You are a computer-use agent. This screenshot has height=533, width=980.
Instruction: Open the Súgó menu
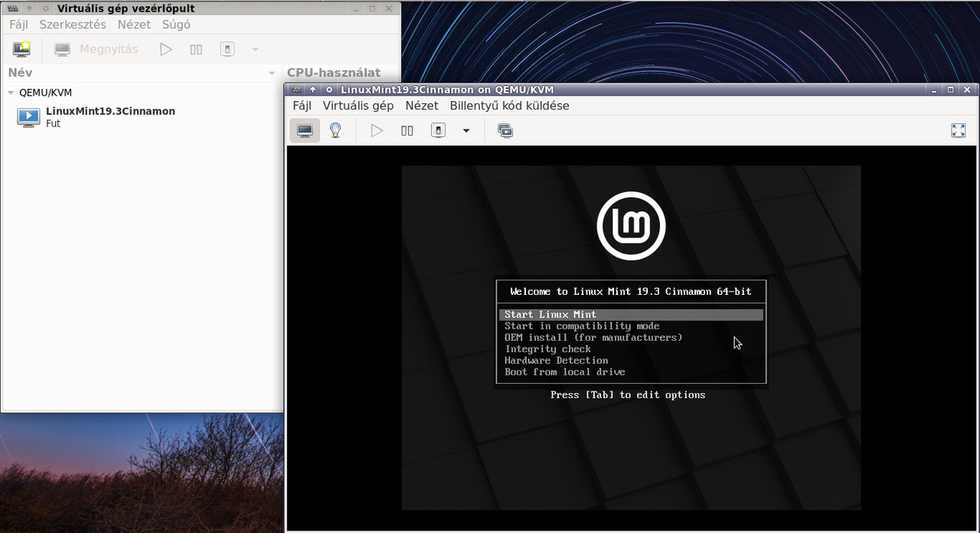coord(176,25)
